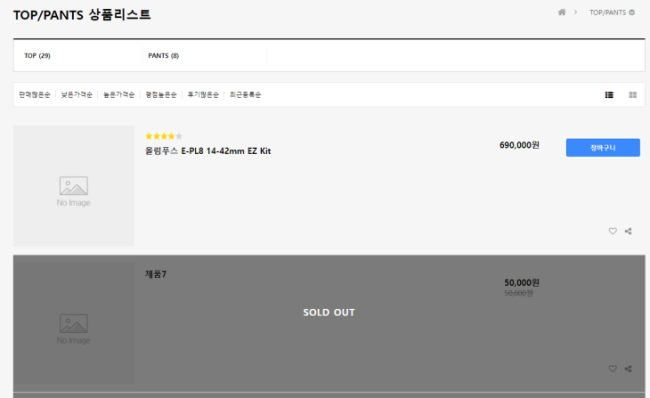Click the star rating of Olympus kit
This screenshot has height=398, width=650.
point(164,136)
